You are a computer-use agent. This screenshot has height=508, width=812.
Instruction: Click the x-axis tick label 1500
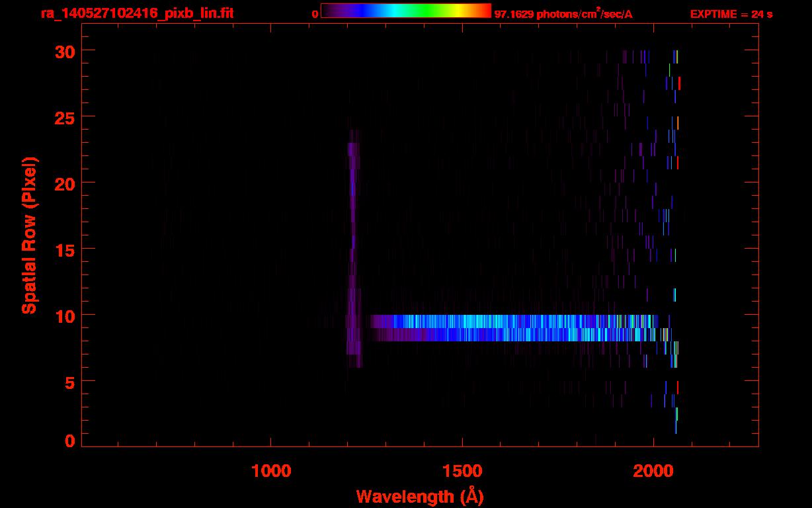[x=462, y=471]
